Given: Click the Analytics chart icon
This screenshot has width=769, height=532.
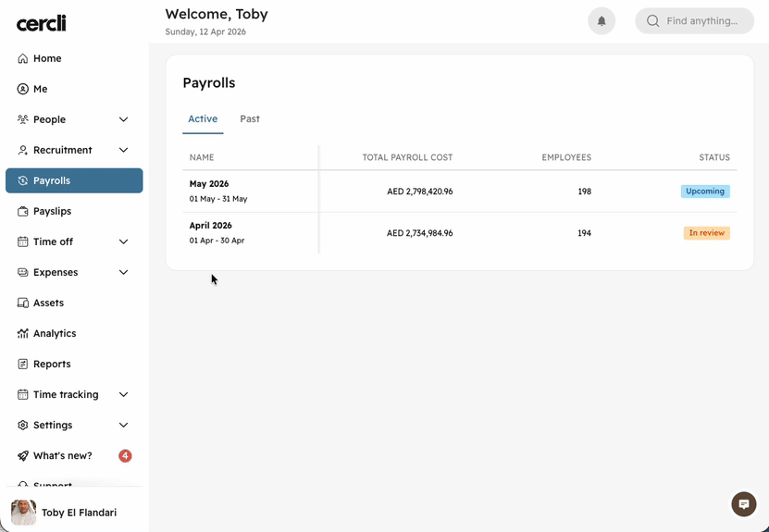Looking at the screenshot, I should tap(22, 333).
